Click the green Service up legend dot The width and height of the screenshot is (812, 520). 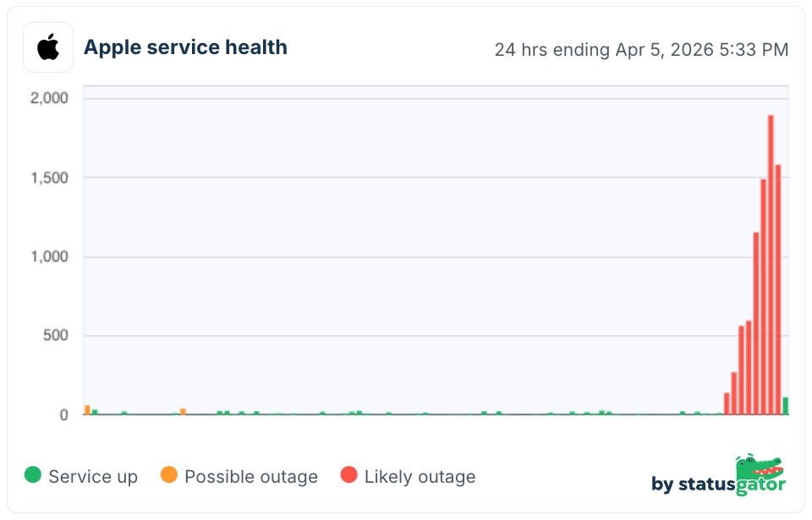tap(33, 475)
